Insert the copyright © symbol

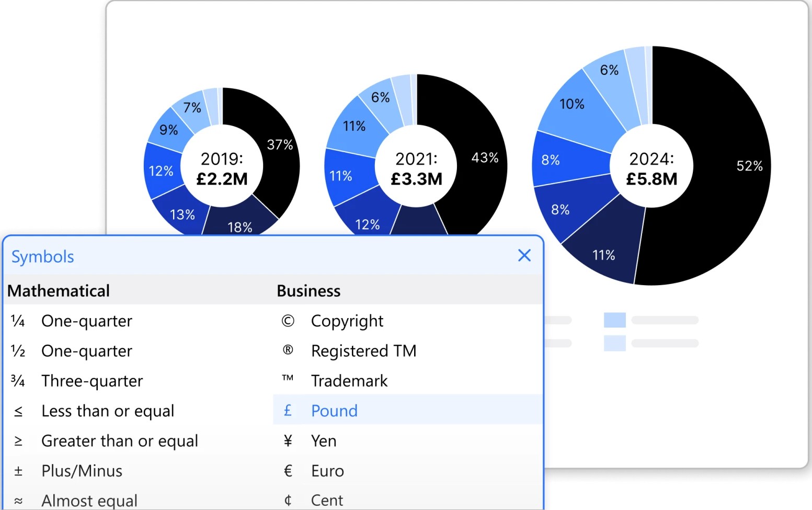(347, 321)
